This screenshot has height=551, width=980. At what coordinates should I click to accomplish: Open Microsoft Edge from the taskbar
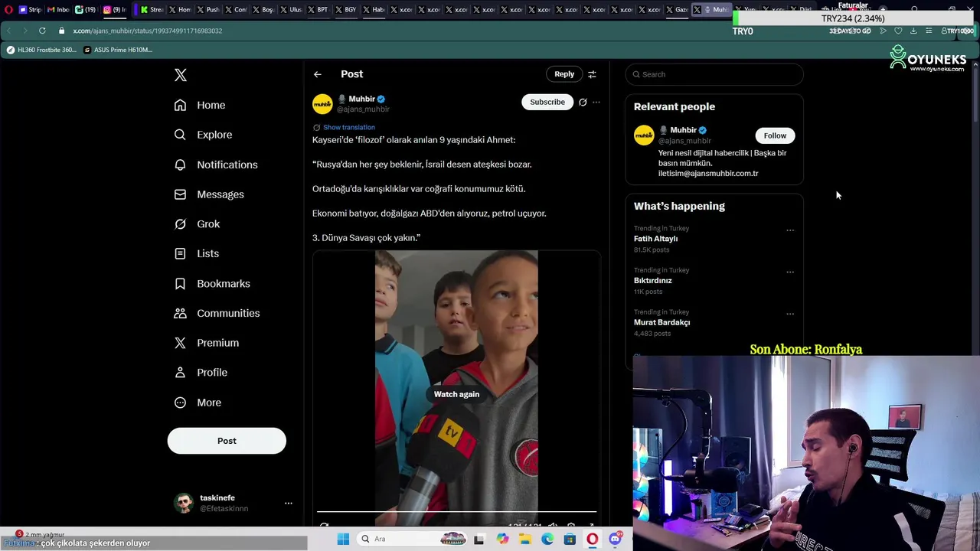pyautogui.click(x=547, y=539)
